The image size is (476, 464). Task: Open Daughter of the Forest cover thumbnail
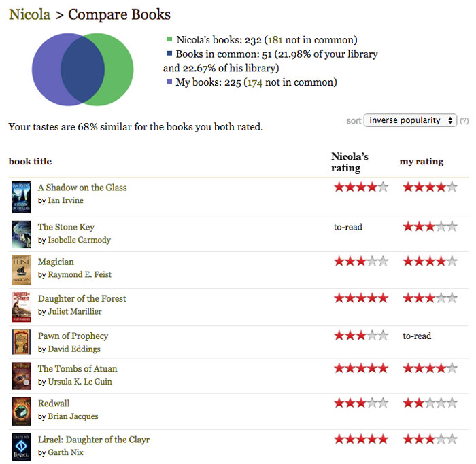[21, 306]
